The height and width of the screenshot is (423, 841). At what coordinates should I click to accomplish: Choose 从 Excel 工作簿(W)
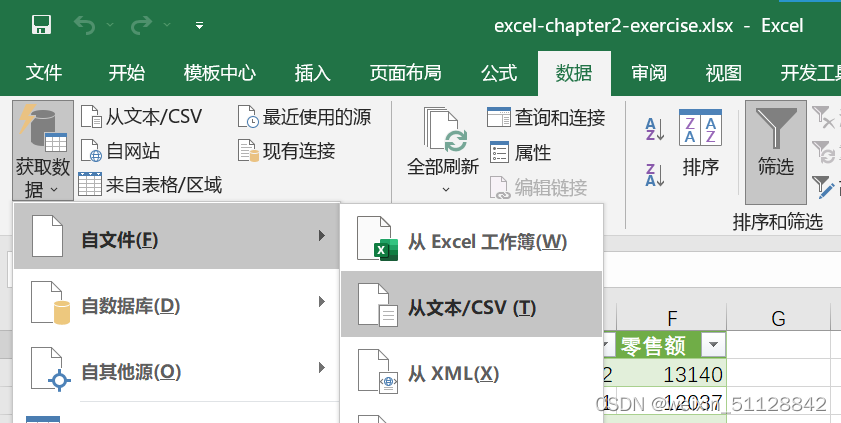point(471,239)
